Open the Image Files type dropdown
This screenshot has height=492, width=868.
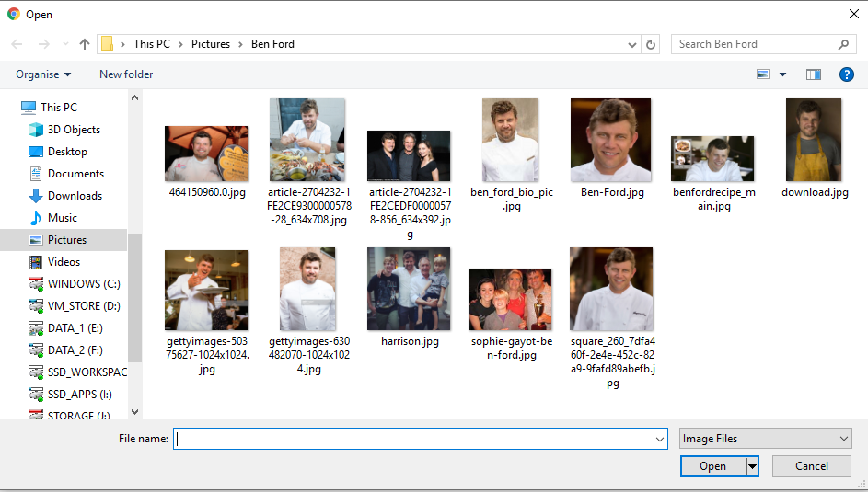[765, 439]
